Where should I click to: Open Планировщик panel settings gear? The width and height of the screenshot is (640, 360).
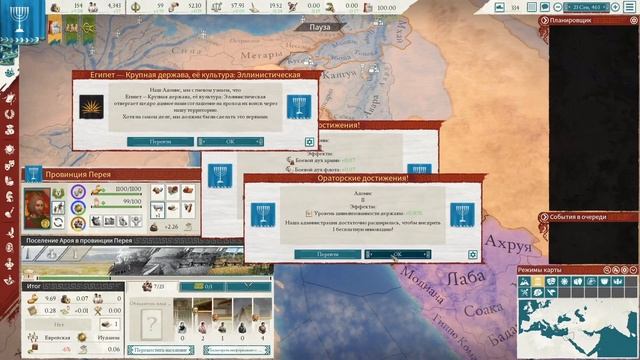click(x=634, y=20)
